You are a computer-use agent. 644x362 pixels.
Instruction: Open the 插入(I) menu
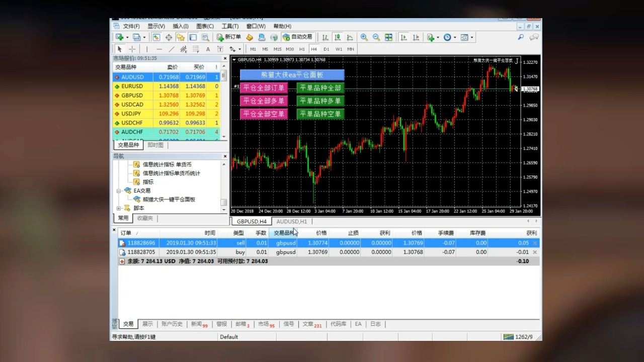[x=180, y=26]
